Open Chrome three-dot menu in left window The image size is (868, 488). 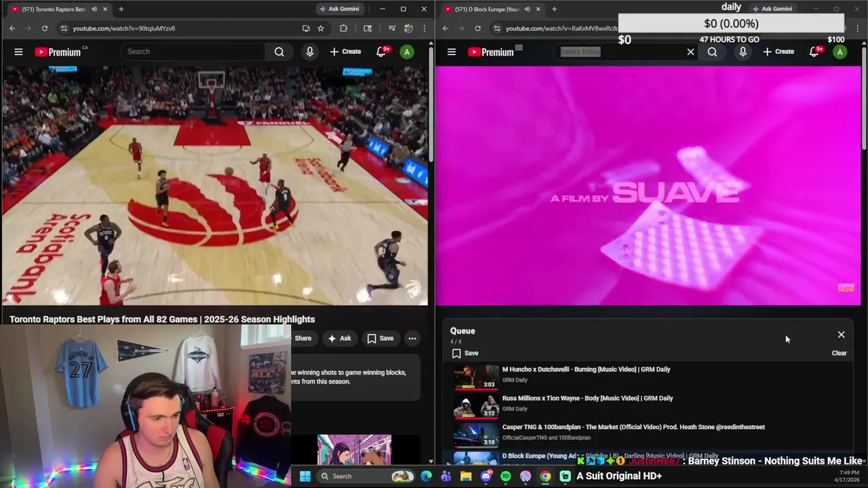(x=425, y=28)
